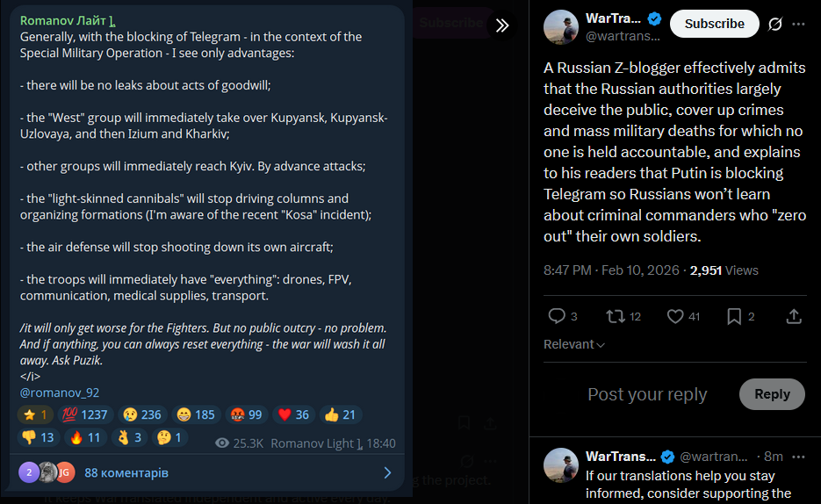The width and height of the screenshot is (821, 504).
Task: Toggle the crying face reaction 236
Action: [x=142, y=414]
